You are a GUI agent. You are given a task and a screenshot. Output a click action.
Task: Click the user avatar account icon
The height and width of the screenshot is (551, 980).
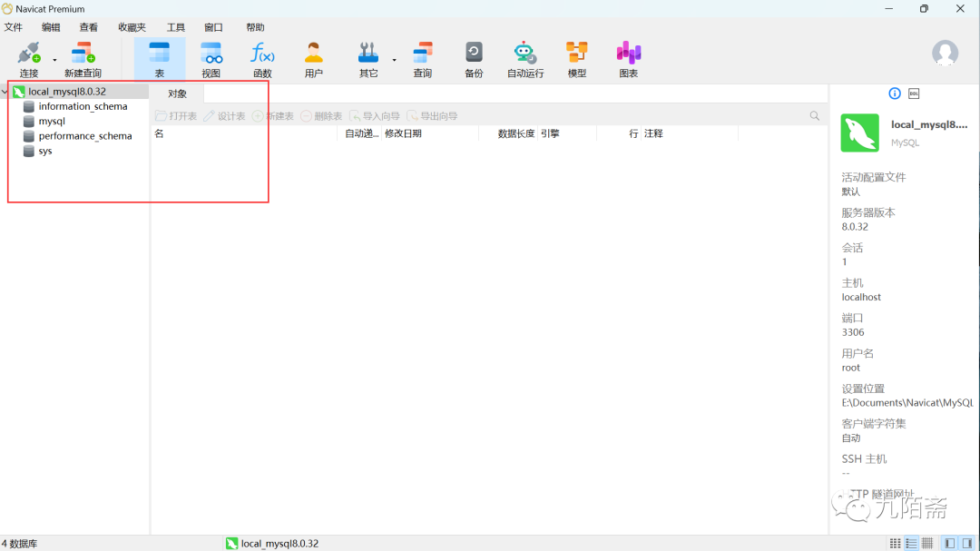point(945,54)
